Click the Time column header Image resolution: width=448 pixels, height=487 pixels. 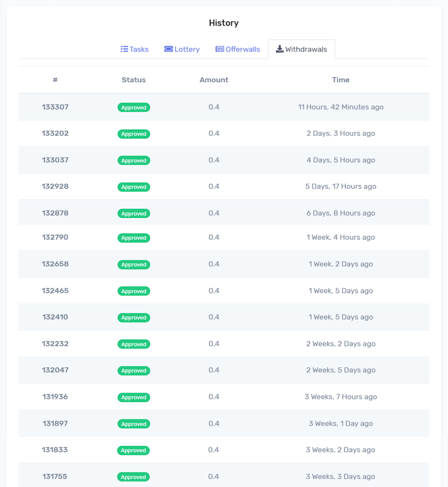pyautogui.click(x=341, y=80)
